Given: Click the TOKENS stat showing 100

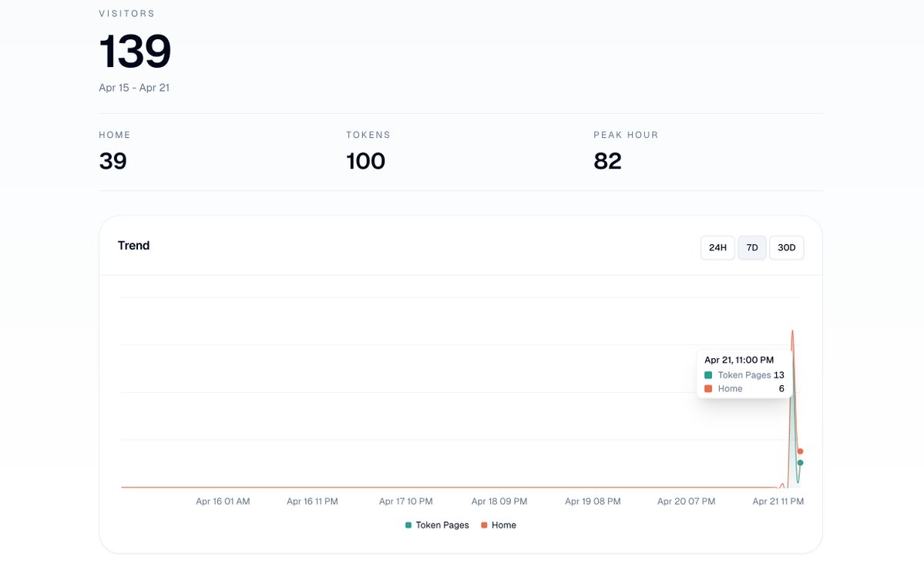Looking at the screenshot, I should tap(365, 161).
